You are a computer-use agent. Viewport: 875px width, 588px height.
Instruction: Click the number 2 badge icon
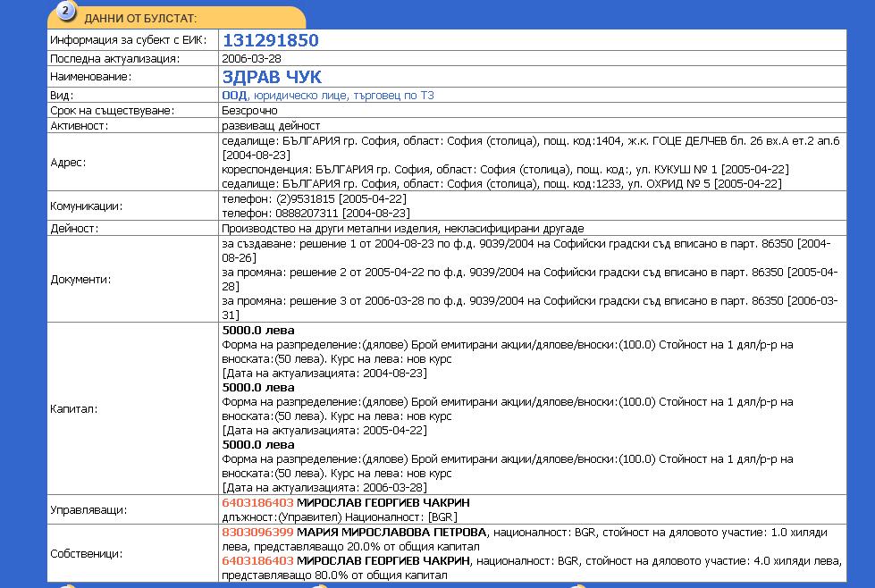pos(66,11)
